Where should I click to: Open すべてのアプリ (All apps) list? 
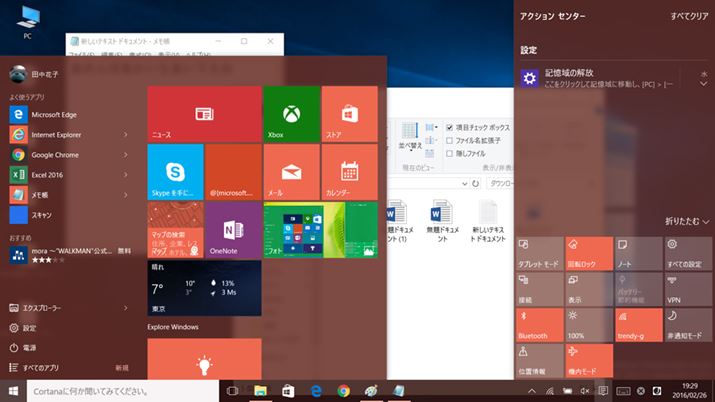pyautogui.click(x=40, y=367)
